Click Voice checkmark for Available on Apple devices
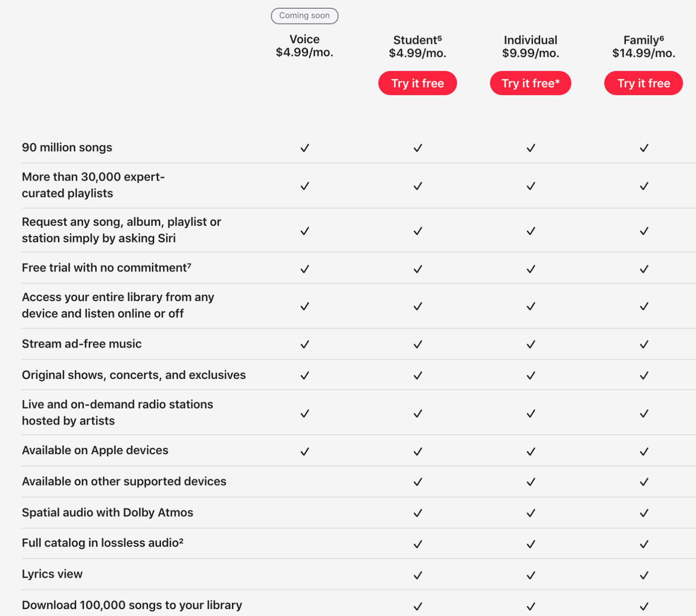Image resolution: width=696 pixels, height=616 pixels. [305, 451]
